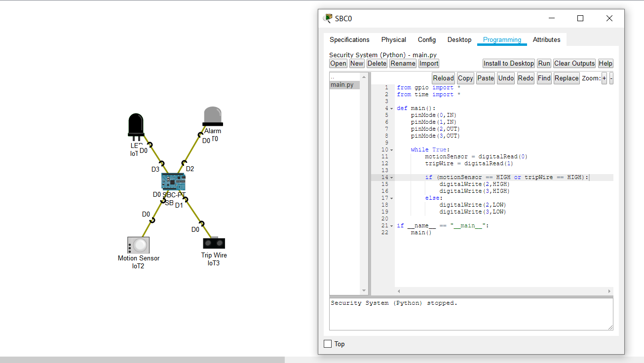Run the Security System program
Screen dimensions: 644x363
click(544, 63)
